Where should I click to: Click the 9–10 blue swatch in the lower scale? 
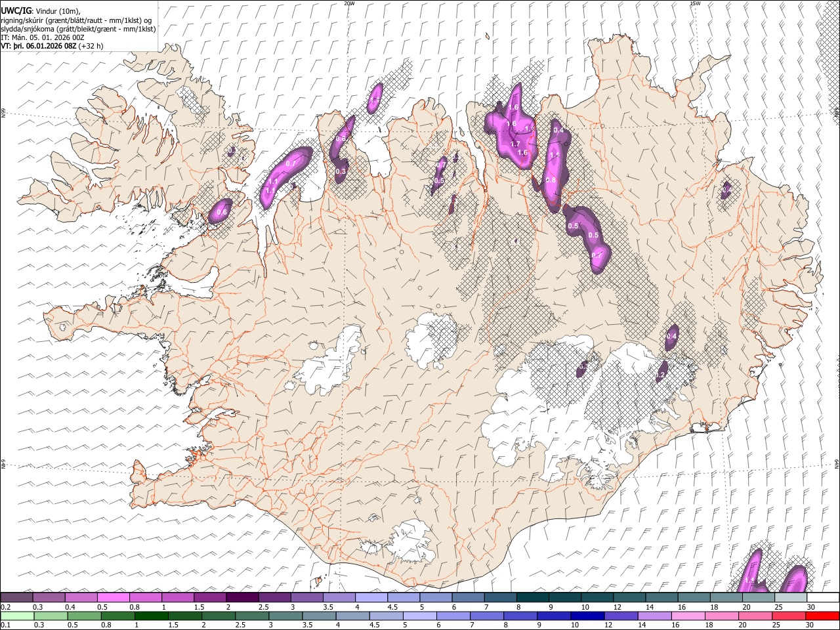554,616
